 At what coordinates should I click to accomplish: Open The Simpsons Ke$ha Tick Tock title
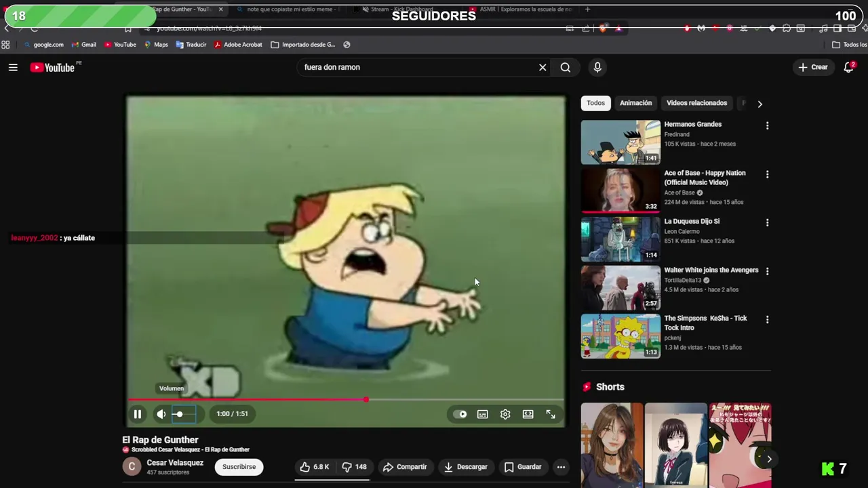[705, 323]
